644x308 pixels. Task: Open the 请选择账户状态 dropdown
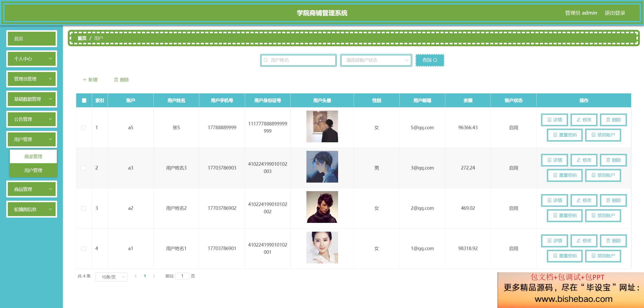click(x=376, y=60)
